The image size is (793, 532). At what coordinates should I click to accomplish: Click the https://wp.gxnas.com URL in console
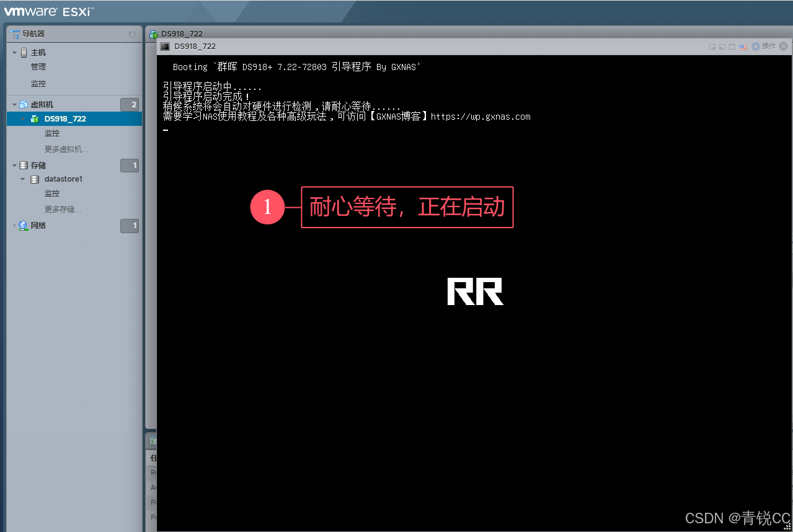481,117
